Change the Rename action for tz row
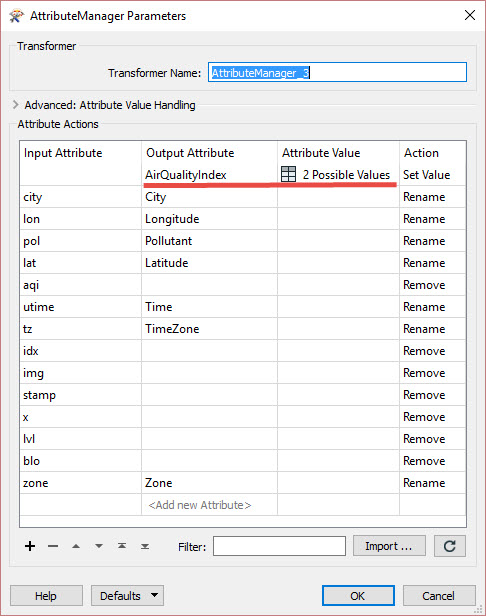The width and height of the screenshot is (486, 616). [x=433, y=328]
